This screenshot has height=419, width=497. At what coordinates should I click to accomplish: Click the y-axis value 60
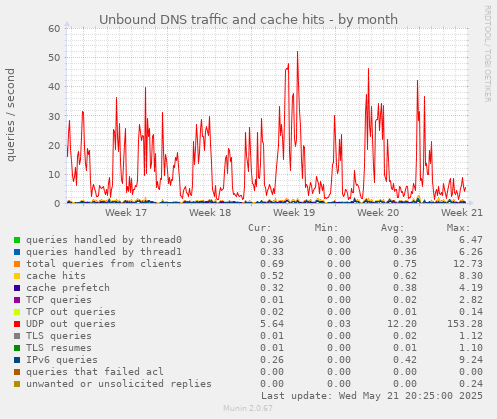coord(54,28)
